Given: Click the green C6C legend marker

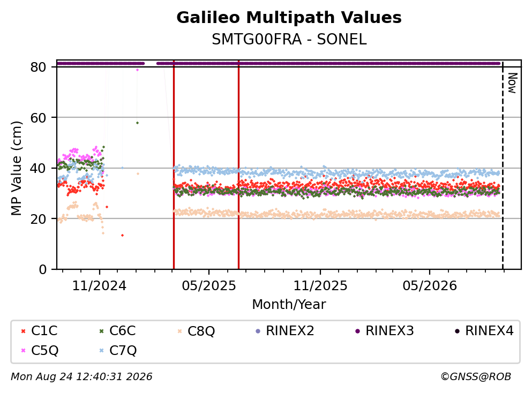Looking at the screenshot, I should point(101,331).
